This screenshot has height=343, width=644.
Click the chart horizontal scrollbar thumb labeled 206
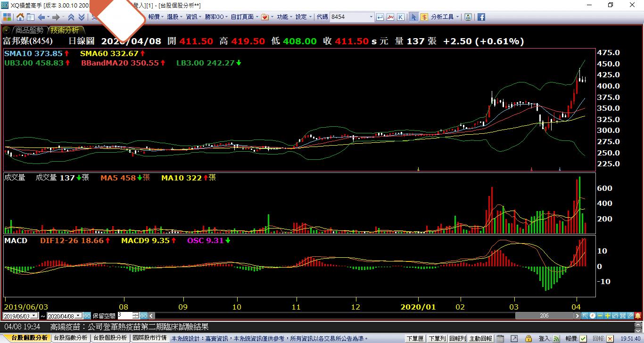544,316
